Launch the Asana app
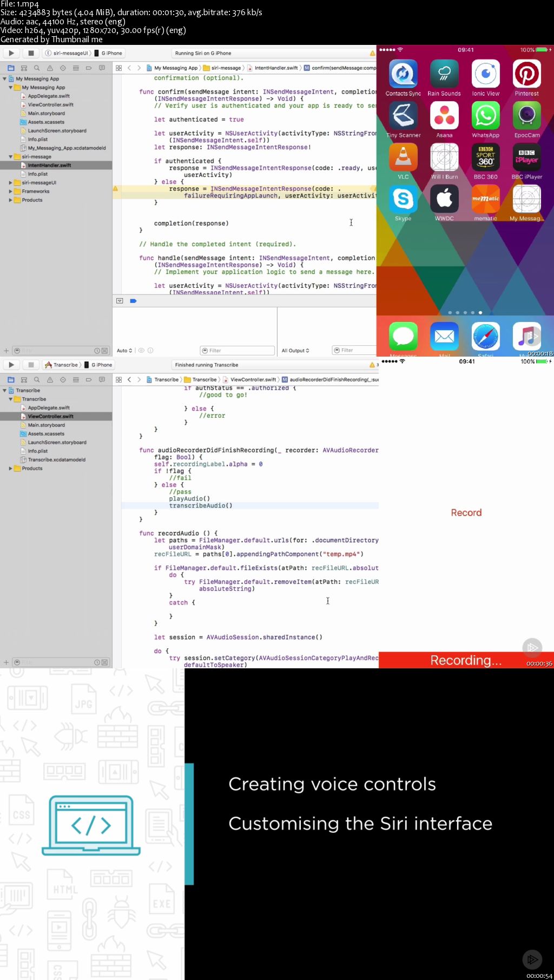 (x=444, y=115)
